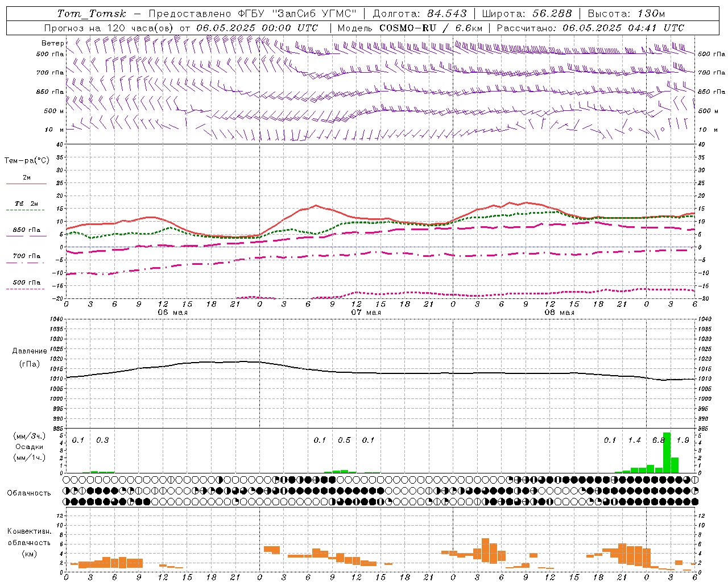
Task: Click the Облачность panel label
Action: (x=29, y=493)
